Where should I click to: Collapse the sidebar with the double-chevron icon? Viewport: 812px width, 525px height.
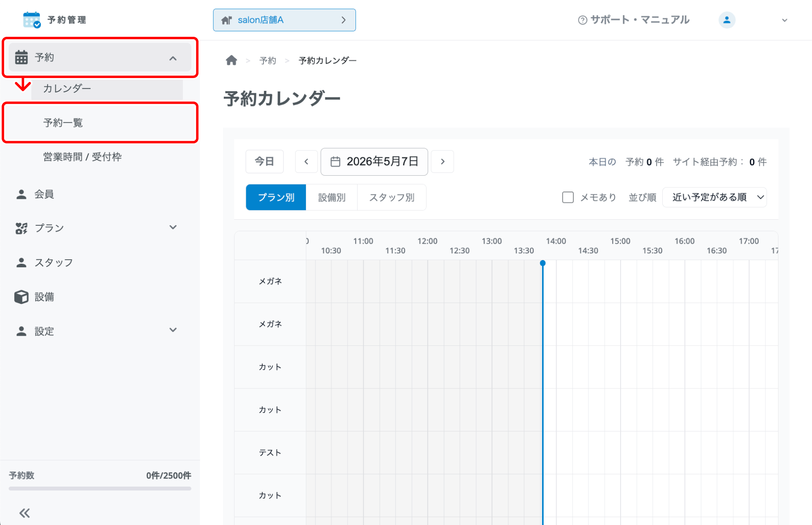pos(24,513)
